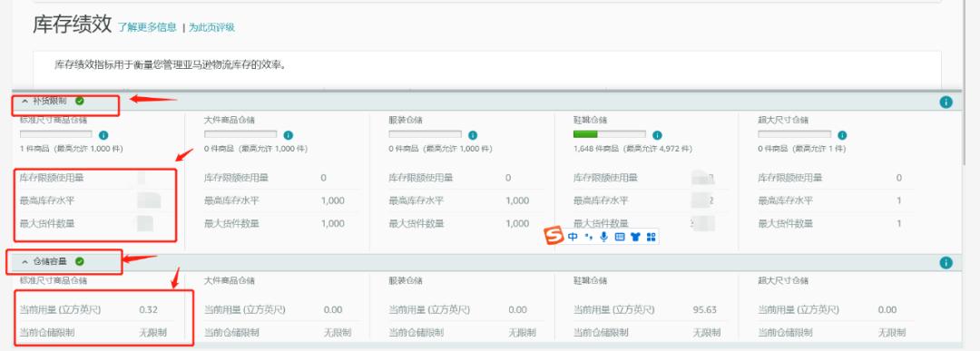This screenshot has height=351, width=980.
Task: Click the info icon next to 标准尺寸商品仓储 progress bar
Action: tap(103, 135)
